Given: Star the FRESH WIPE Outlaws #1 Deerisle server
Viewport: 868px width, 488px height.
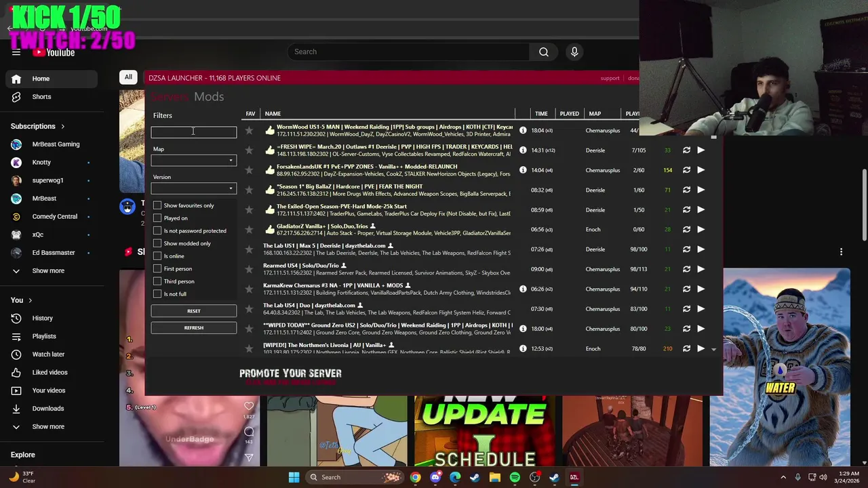Looking at the screenshot, I should click(249, 150).
